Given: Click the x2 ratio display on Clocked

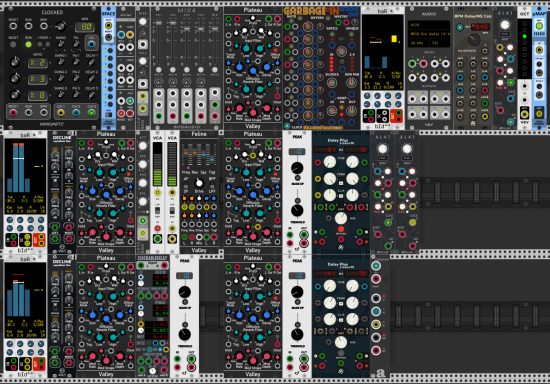Looking at the screenshot, I should (38, 63).
